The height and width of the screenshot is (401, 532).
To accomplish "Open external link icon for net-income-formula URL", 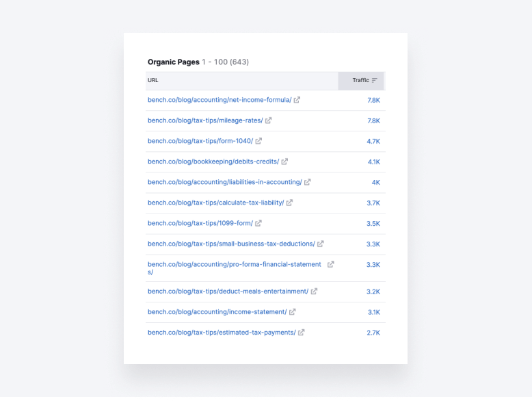I will click(297, 100).
